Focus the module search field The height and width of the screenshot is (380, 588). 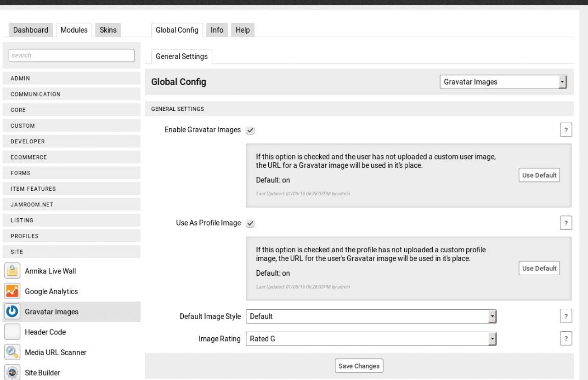pos(72,55)
